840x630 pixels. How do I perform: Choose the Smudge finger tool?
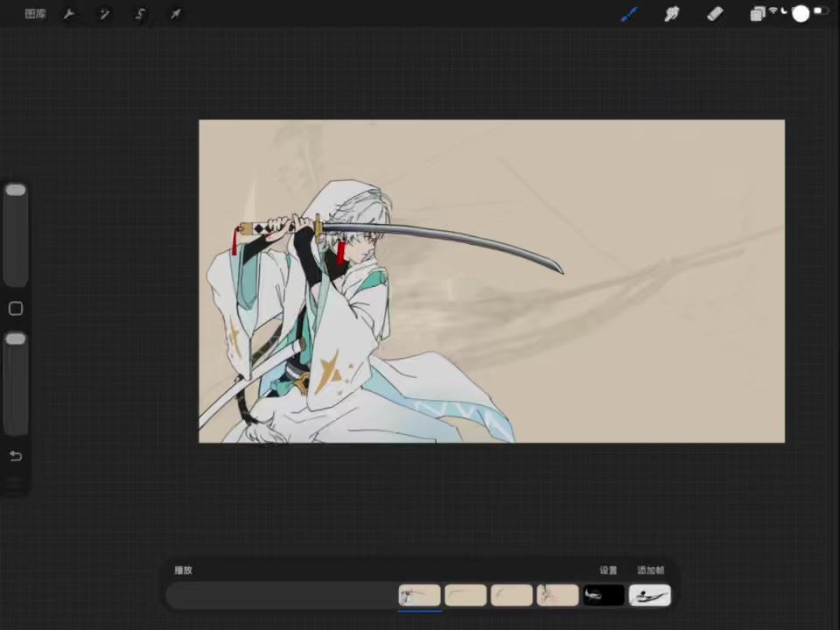(672, 14)
